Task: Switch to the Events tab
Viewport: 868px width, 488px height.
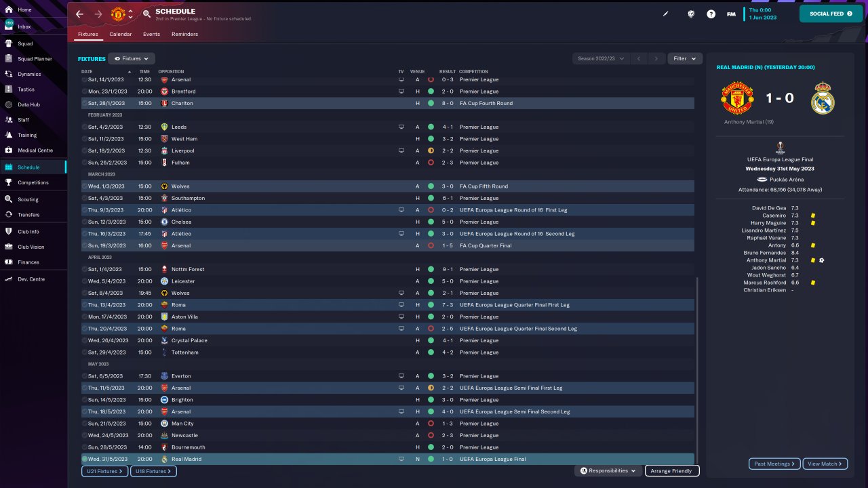Action: (152, 34)
